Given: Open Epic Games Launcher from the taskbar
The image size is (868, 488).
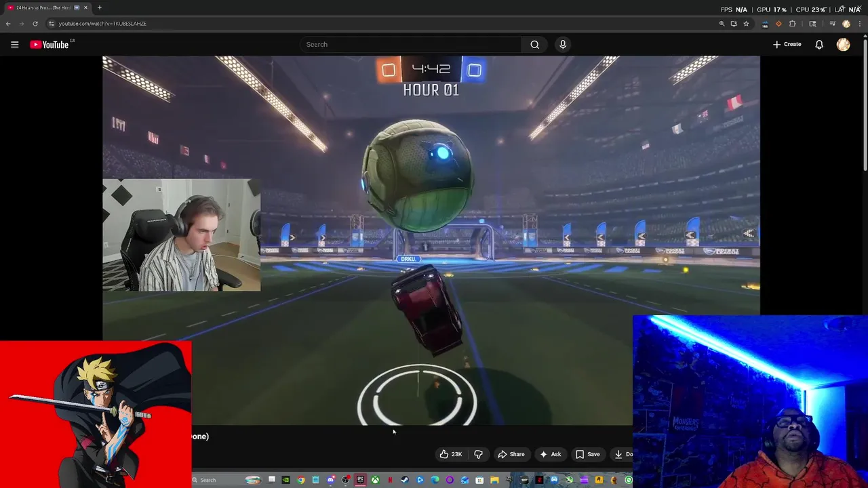Looking at the screenshot, I should click(x=360, y=480).
